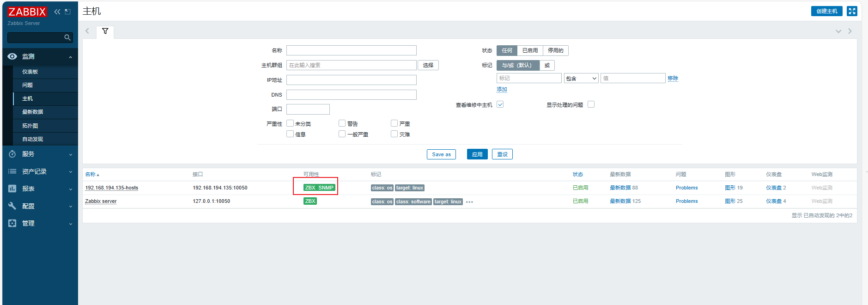Check the 严重 severity checkbox
The image size is (868, 305).
394,123
